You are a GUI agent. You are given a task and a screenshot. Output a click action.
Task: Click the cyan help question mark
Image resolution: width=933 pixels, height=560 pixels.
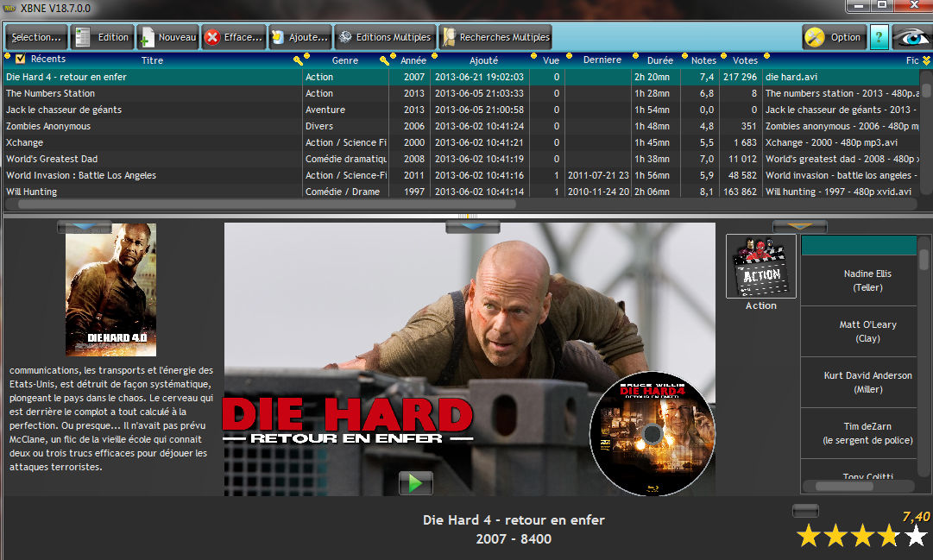click(x=879, y=37)
